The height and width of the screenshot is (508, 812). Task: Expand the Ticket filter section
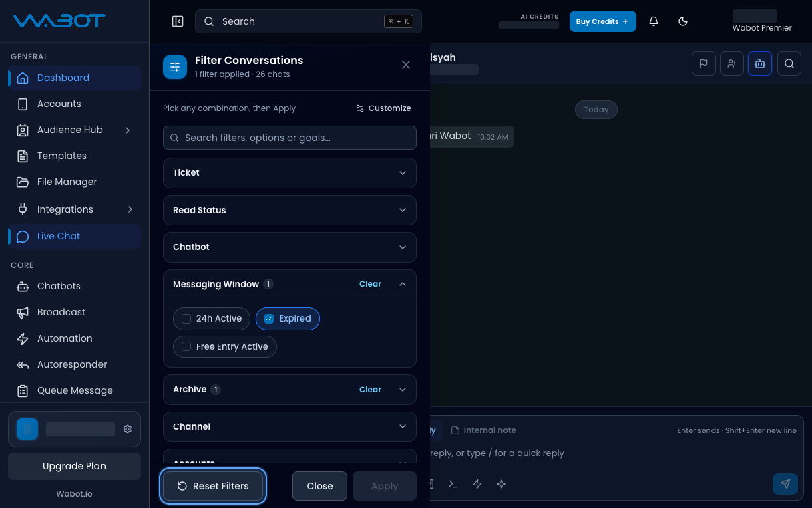290,173
